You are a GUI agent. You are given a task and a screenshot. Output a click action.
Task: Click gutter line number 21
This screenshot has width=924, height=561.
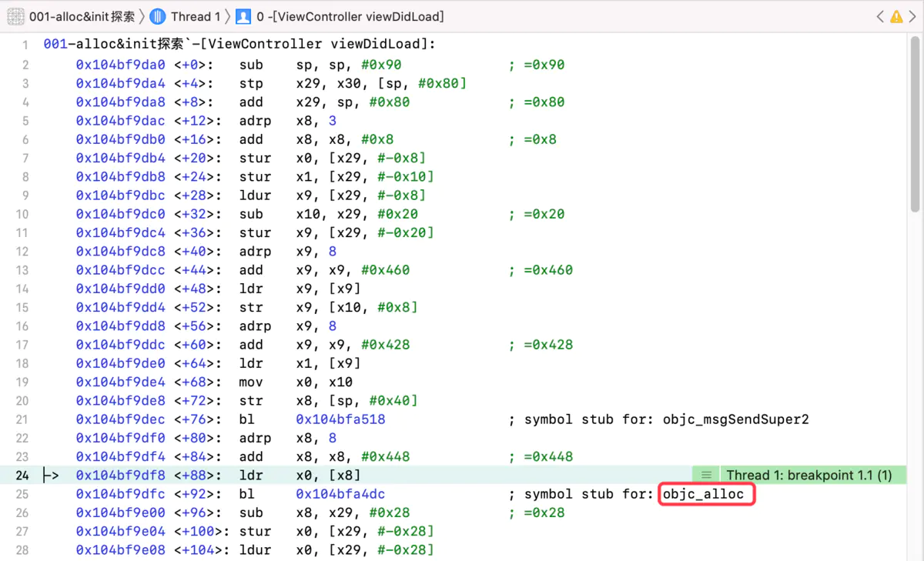pos(22,419)
